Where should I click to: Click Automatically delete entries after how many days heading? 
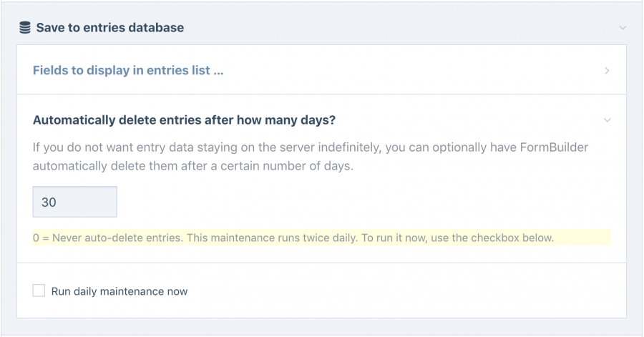(x=184, y=120)
